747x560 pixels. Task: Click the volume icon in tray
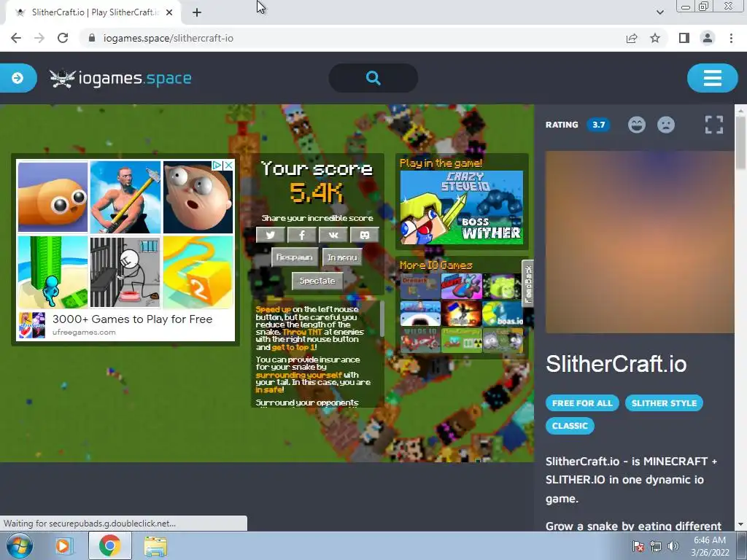click(673, 546)
